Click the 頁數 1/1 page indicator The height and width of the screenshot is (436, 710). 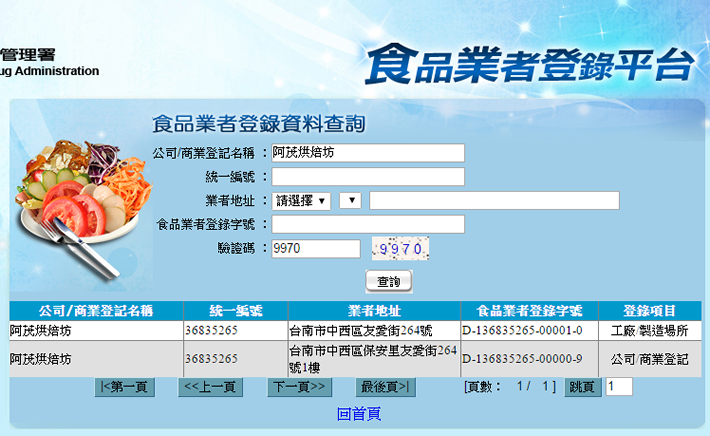coord(509,387)
